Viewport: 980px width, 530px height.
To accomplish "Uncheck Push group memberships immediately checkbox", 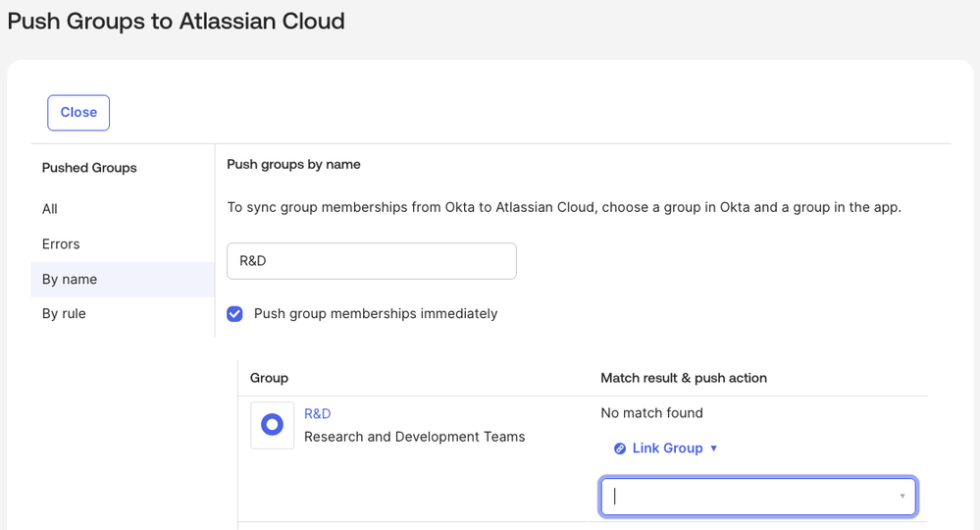I will 235,314.
